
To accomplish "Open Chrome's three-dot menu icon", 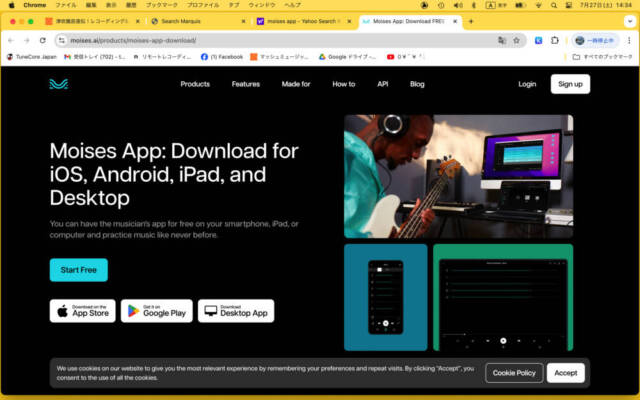I will click(629, 40).
